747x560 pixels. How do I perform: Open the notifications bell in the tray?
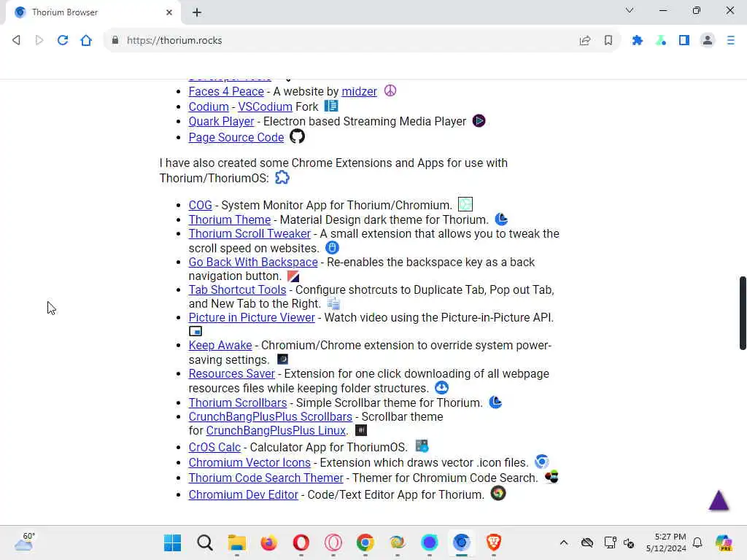pos(697,542)
